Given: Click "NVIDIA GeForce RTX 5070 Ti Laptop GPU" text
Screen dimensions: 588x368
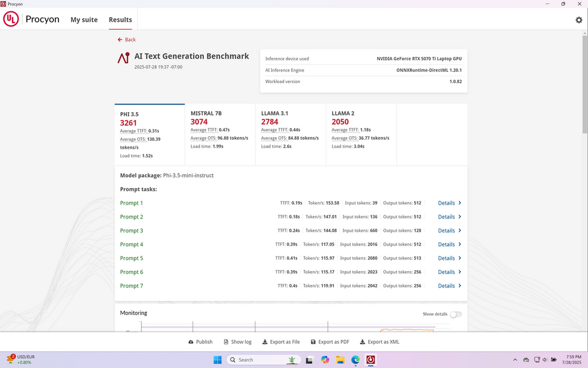Looking at the screenshot, I should click(419, 59).
